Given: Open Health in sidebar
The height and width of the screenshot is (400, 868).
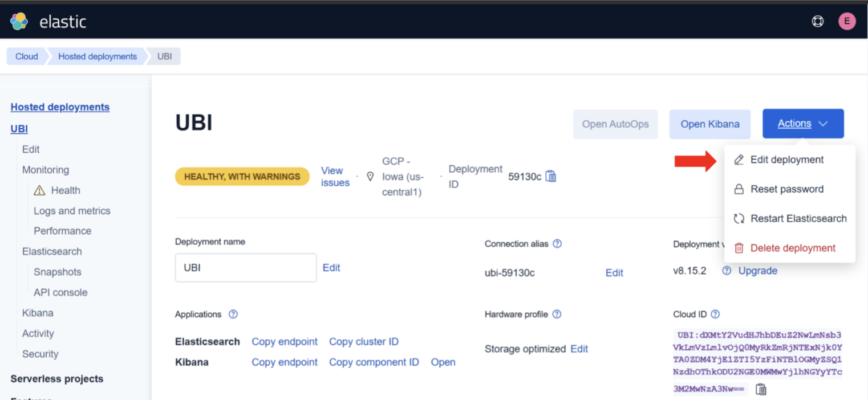Looking at the screenshot, I should pos(66,190).
